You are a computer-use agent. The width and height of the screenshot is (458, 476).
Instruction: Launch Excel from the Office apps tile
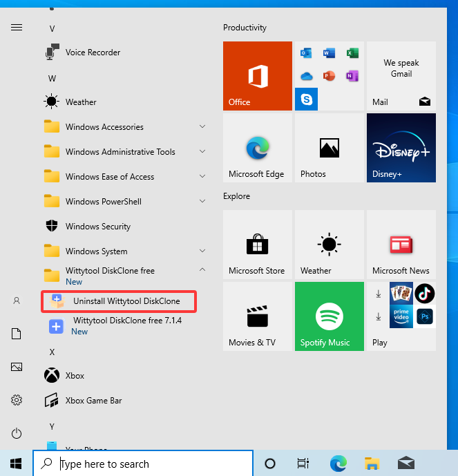(x=352, y=53)
